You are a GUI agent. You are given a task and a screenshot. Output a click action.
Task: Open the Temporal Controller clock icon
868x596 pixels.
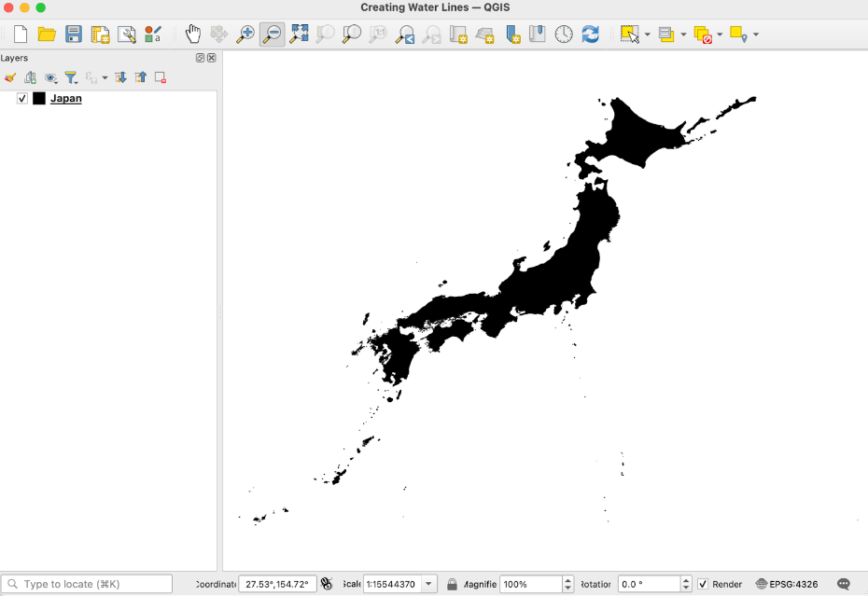point(564,35)
